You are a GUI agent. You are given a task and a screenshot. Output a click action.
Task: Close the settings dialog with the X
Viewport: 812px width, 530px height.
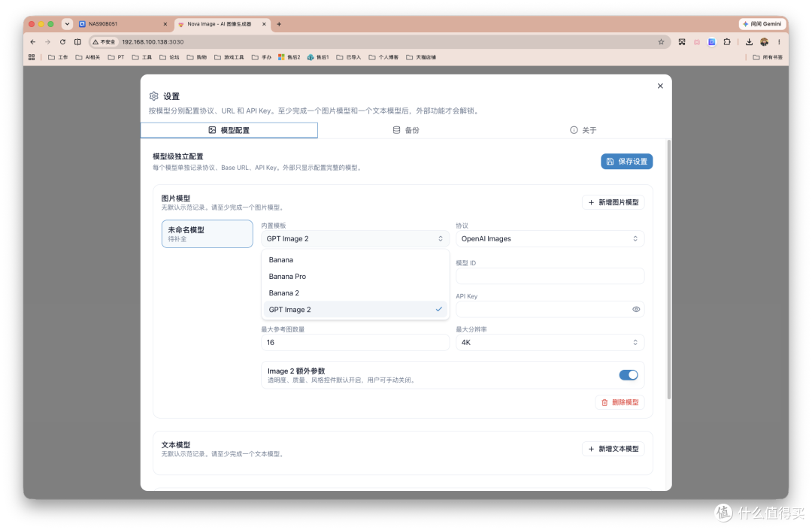[x=660, y=86]
